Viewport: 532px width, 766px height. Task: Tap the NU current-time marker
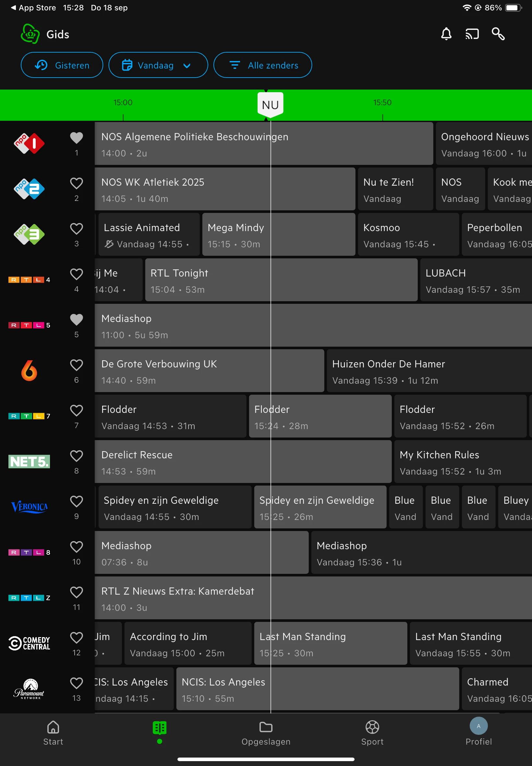(270, 105)
